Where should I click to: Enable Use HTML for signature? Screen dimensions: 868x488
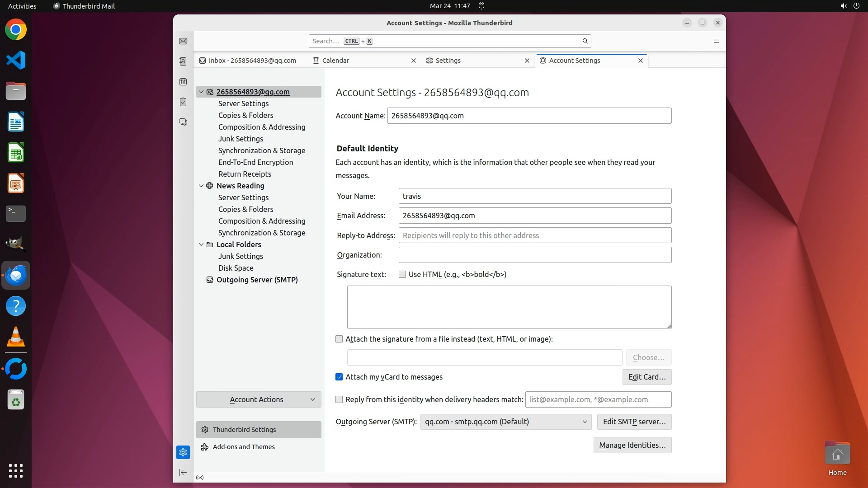(402, 274)
